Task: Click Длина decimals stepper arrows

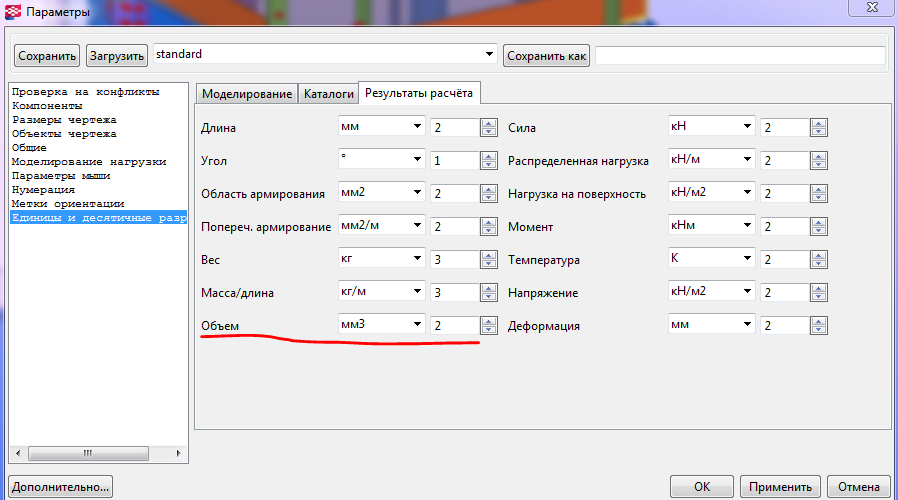Action: pos(489,127)
